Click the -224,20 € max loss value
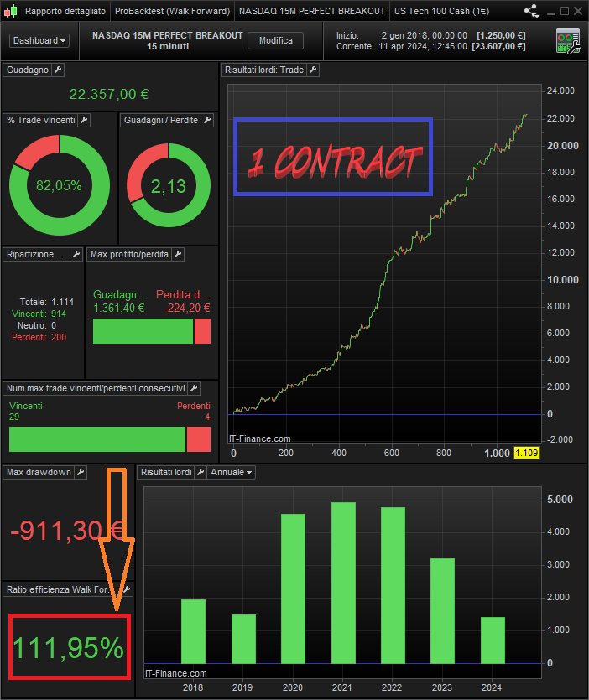The height and width of the screenshot is (700, 589). point(187,308)
